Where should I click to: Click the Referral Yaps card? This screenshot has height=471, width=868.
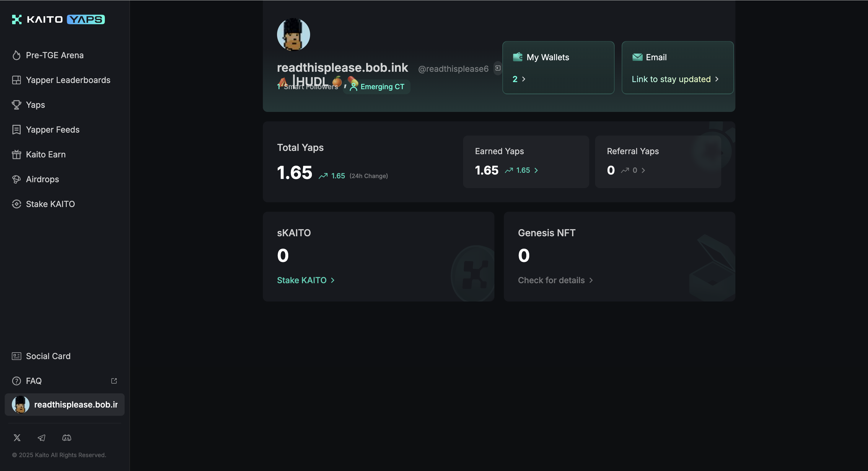pyautogui.click(x=658, y=162)
